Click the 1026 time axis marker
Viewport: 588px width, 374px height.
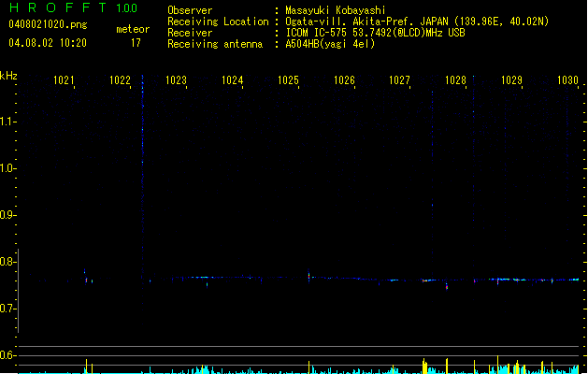[344, 80]
